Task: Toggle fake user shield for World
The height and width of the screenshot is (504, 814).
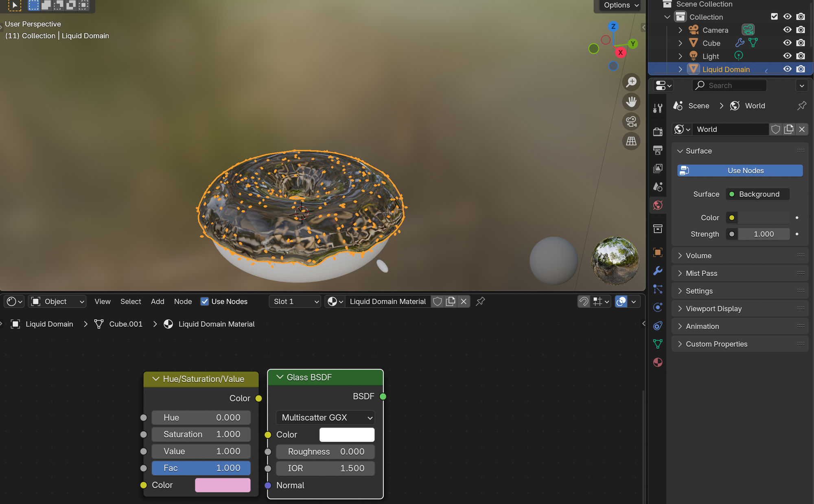Action: click(x=776, y=129)
